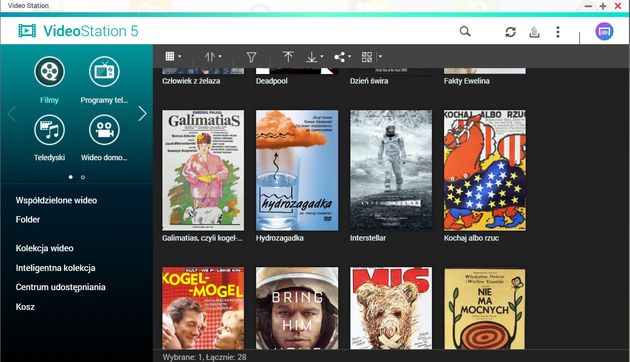Select the Nie ma mocnych poster

coord(485,309)
